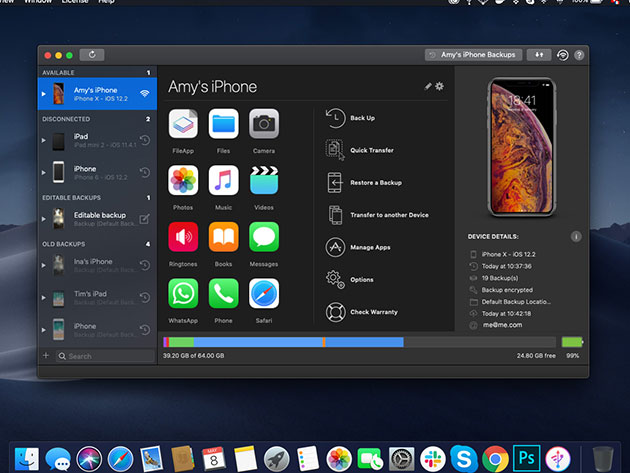Open the Phone app icon
630x473 pixels.
tap(223, 294)
